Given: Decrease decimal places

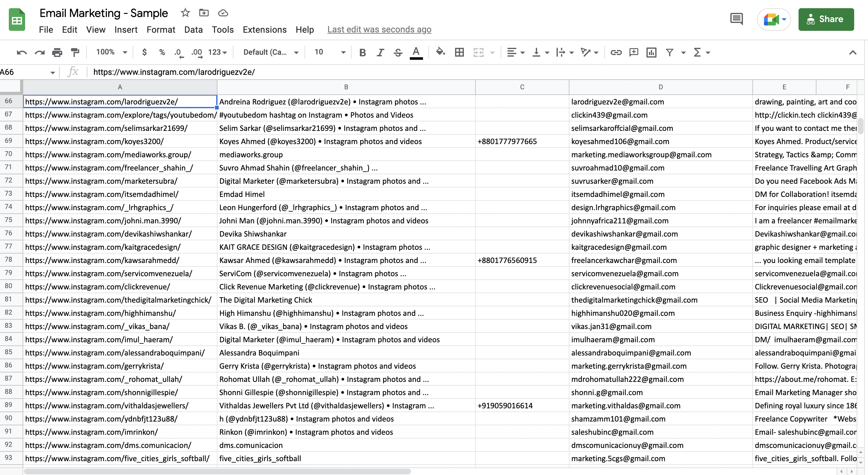Looking at the screenshot, I should click(179, 53).
